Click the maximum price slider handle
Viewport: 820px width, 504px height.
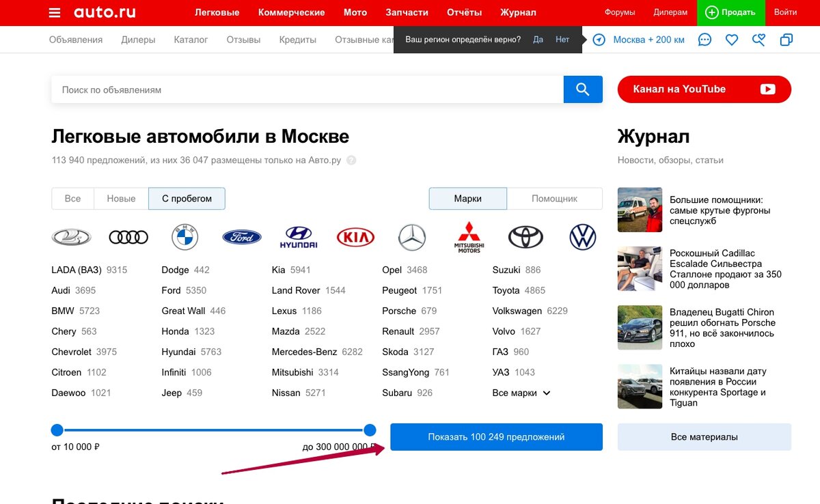(x=370, y=430)
